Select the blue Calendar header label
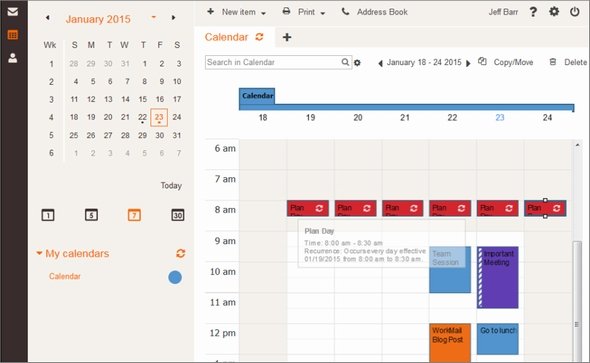This screenshot has width=590, height=363. [257, 96]
